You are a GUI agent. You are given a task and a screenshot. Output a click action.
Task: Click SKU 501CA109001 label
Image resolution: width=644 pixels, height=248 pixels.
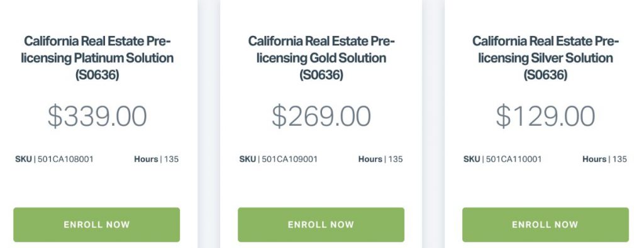(x=279, y=159)
